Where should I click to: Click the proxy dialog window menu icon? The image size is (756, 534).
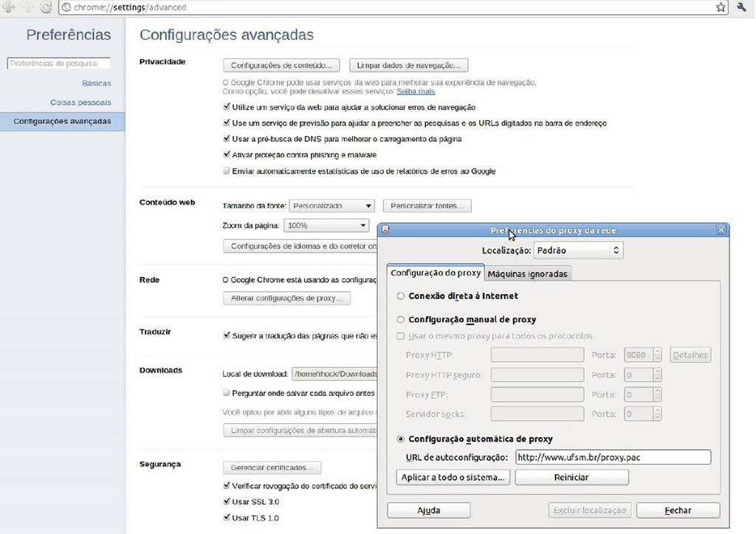click(x=385, y=230)
